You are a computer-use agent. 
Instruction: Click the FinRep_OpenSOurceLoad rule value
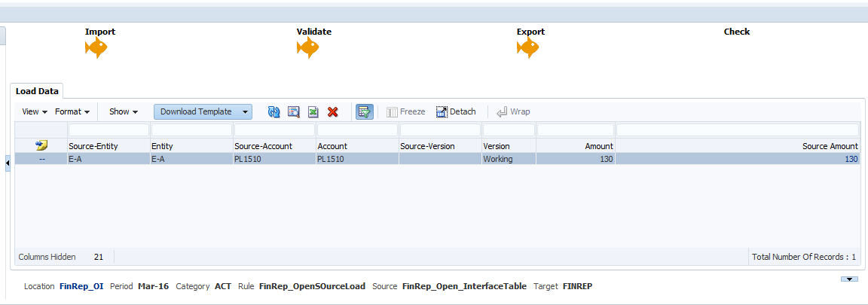click(312, 286)
